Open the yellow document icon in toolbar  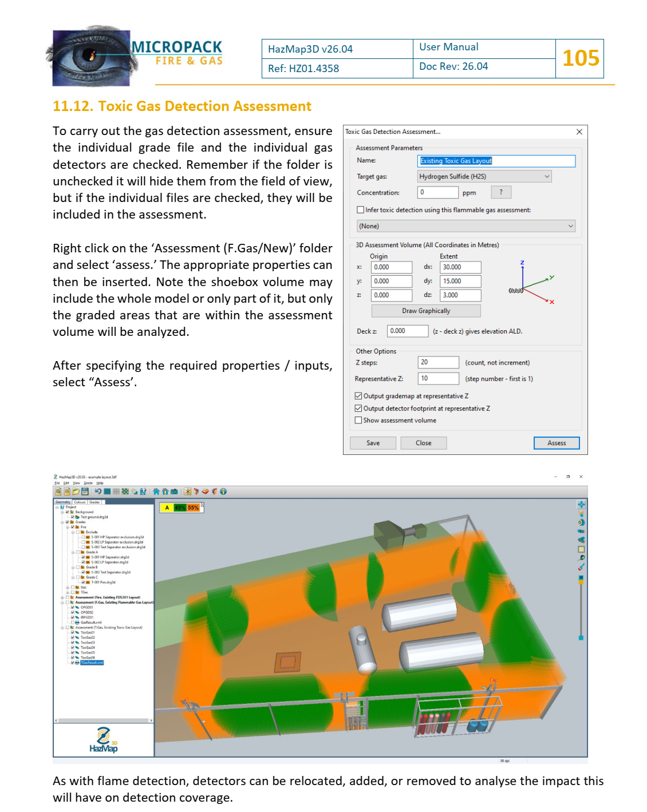click(67, 492)
